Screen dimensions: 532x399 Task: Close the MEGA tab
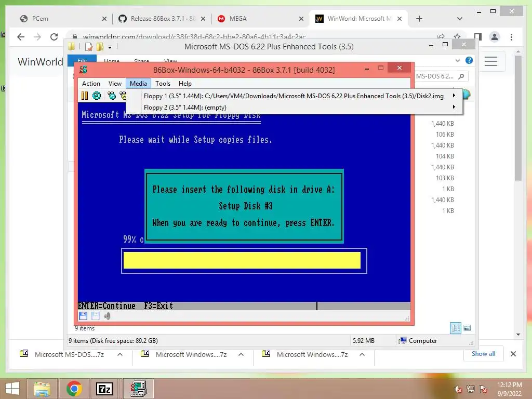click(x=301, y=19)
